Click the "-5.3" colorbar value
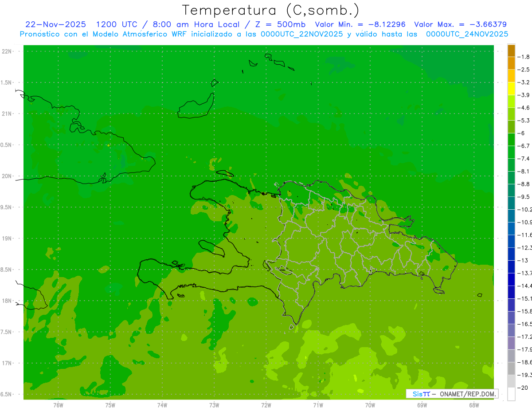This screenshot has height=411, width=532. pos(524,121)
